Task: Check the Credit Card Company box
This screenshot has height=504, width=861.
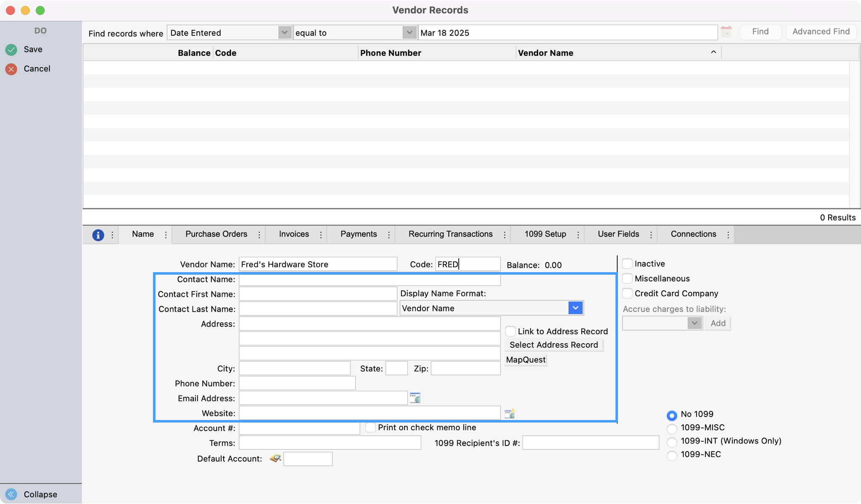Action: pyautogui.click(x=627, y=293)
